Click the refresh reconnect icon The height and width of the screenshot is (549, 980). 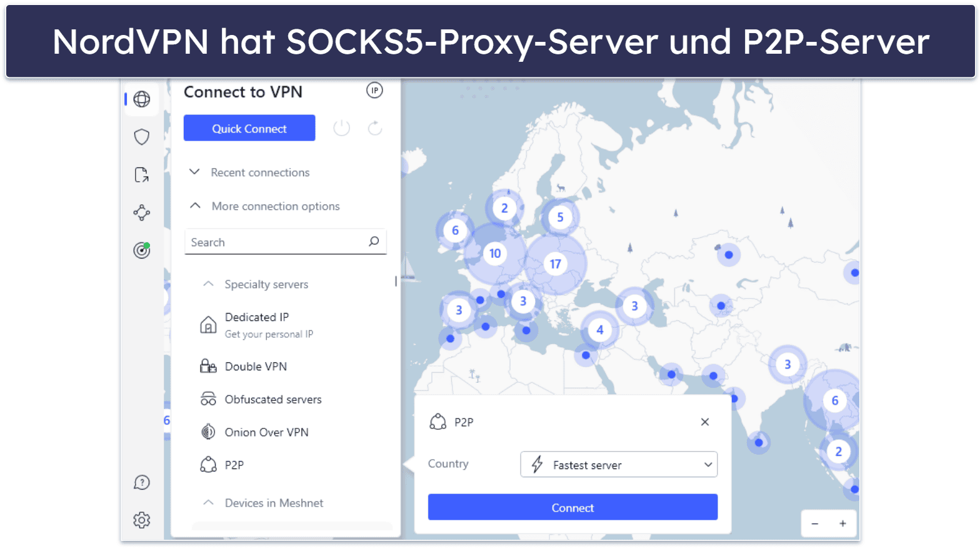point(375,128)
